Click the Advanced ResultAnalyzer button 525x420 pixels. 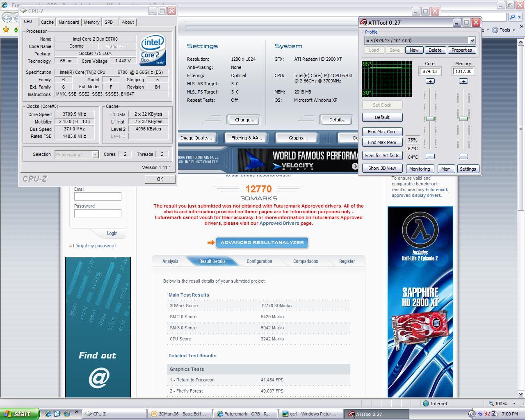[262, 242]
